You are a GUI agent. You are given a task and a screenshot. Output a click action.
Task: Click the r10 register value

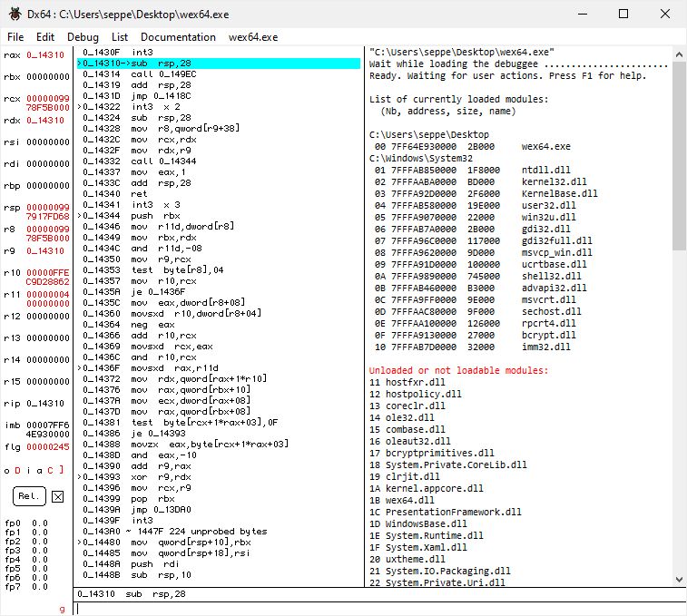48,277
